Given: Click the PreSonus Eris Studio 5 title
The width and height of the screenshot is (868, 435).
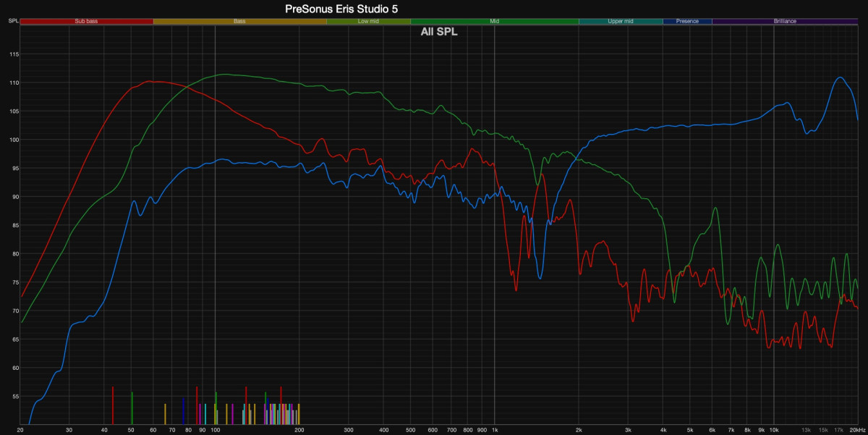Looking at the screenshot, I should (341, 9).
